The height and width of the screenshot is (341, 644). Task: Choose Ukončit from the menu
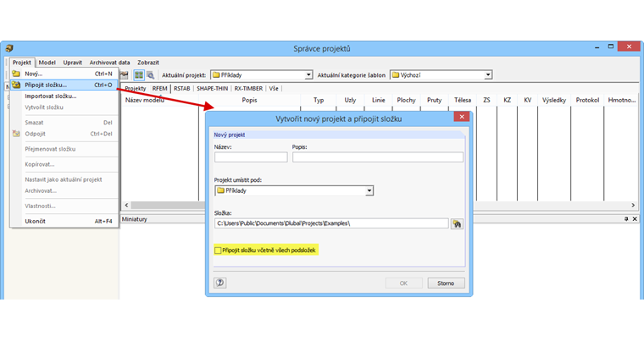64,221
